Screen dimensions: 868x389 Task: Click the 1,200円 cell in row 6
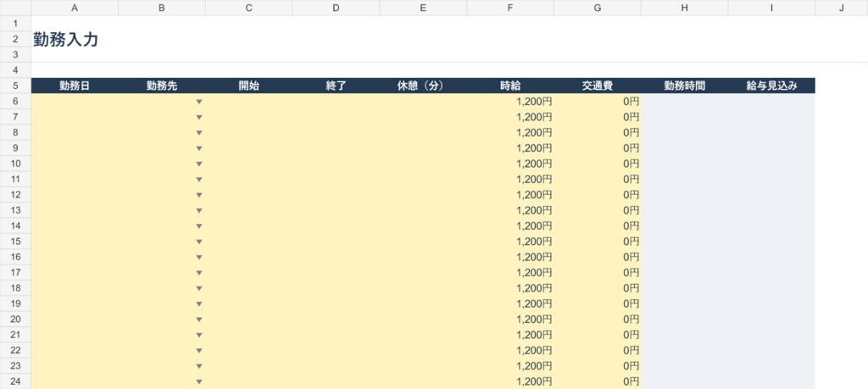click(510, 102)
